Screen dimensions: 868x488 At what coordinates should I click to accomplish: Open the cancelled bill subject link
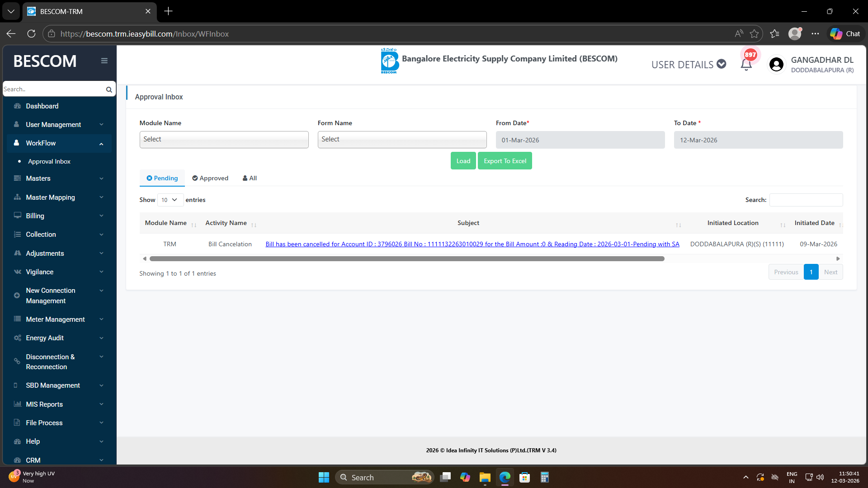(x=472, y=244)
